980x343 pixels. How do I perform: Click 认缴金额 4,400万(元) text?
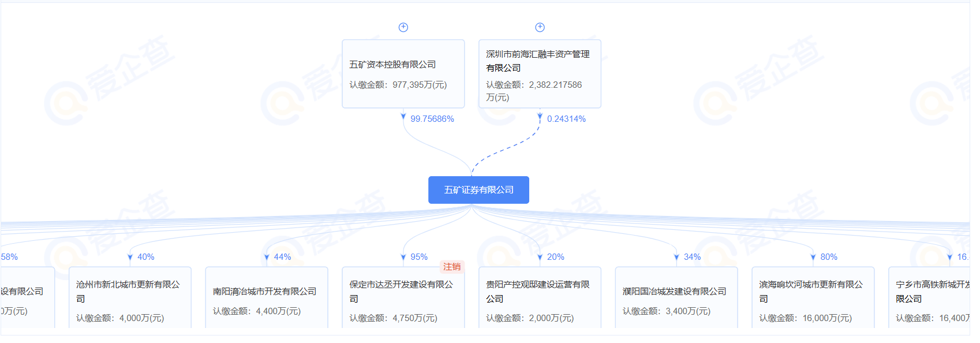pyautogui.click(x=257, y=311)
